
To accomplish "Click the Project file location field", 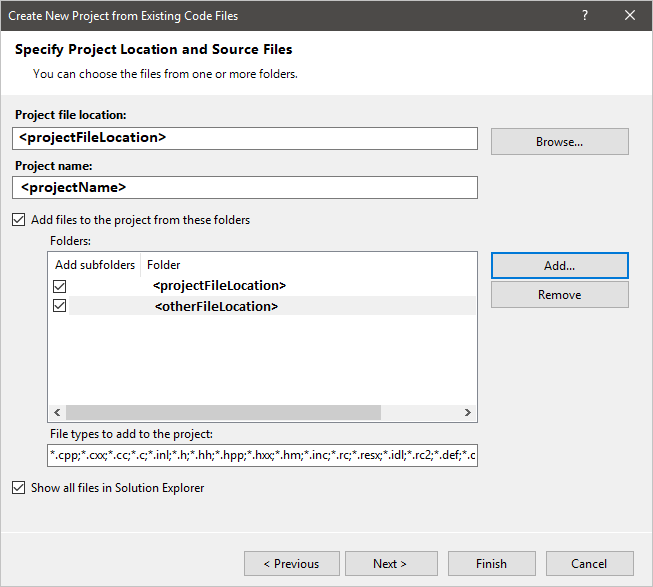I will [247, 137].
